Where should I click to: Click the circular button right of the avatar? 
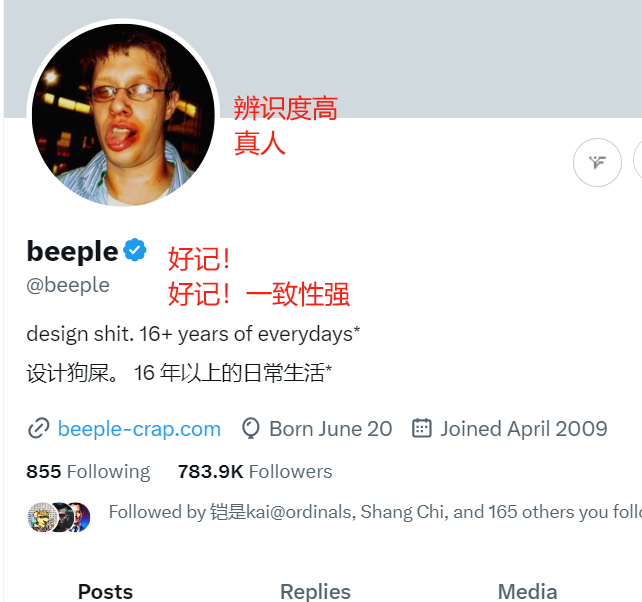click(597, 163)
